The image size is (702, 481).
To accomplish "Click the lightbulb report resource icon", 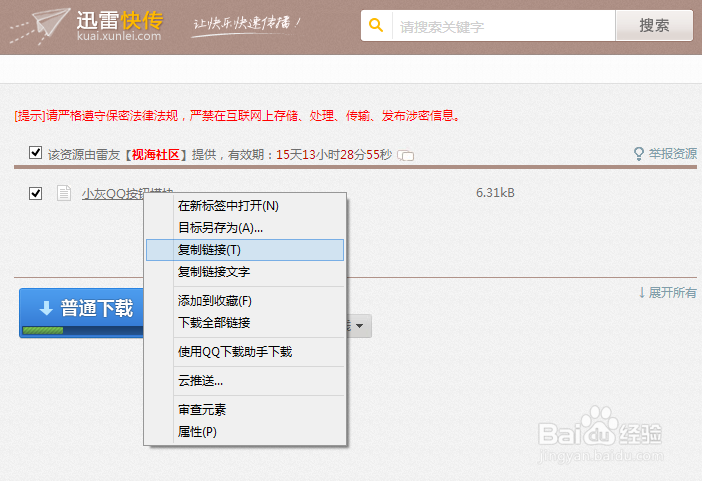I will [x=639, y=154].
